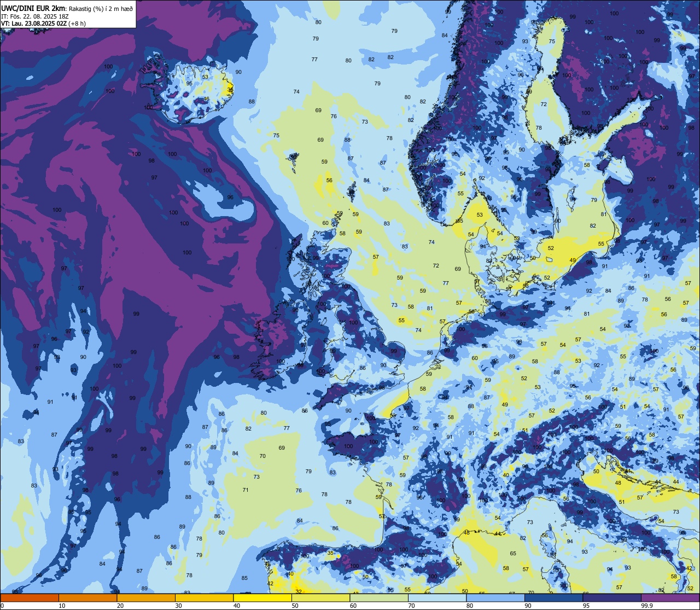Click the 'VT: Lau. 23.08.2025 02Z' valid time
700x610 pixels.
pos(34,24)
